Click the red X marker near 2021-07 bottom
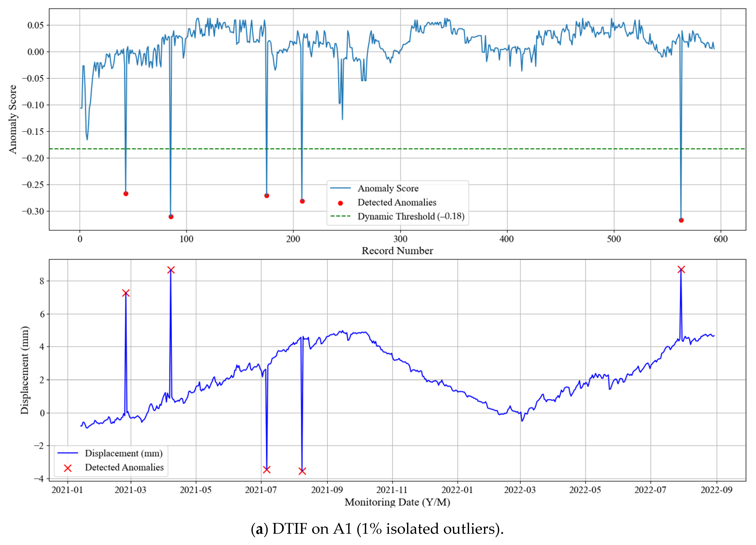 coord(267,469)
